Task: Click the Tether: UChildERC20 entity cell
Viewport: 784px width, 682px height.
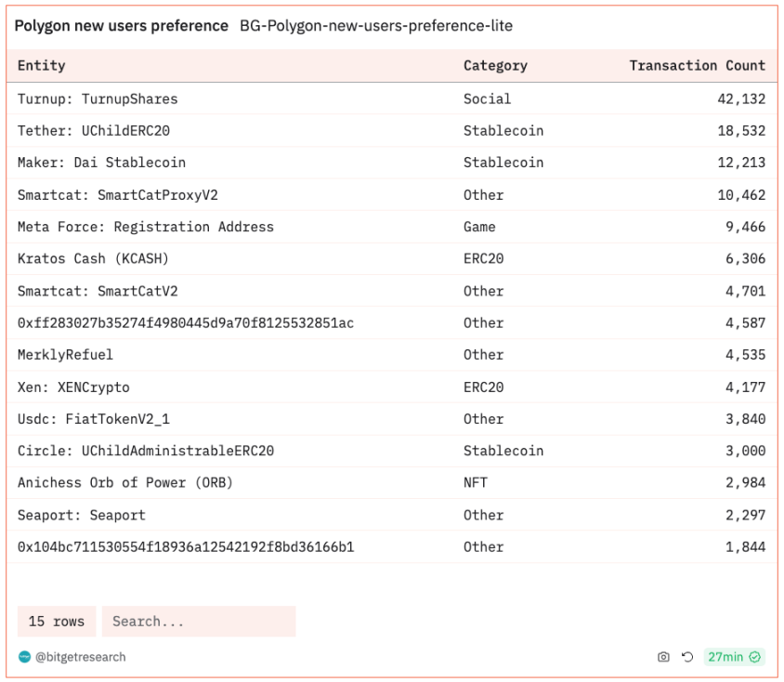Action: tap(94, 131)
